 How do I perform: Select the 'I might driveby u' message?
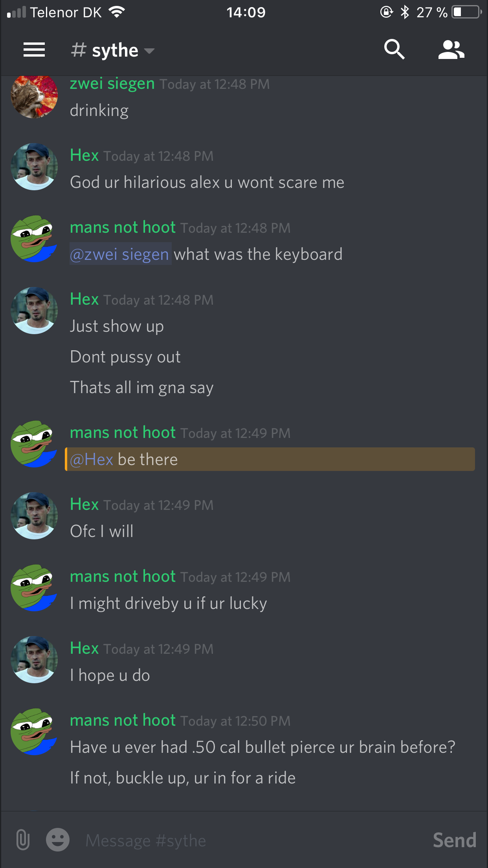(x=168, y=603)
